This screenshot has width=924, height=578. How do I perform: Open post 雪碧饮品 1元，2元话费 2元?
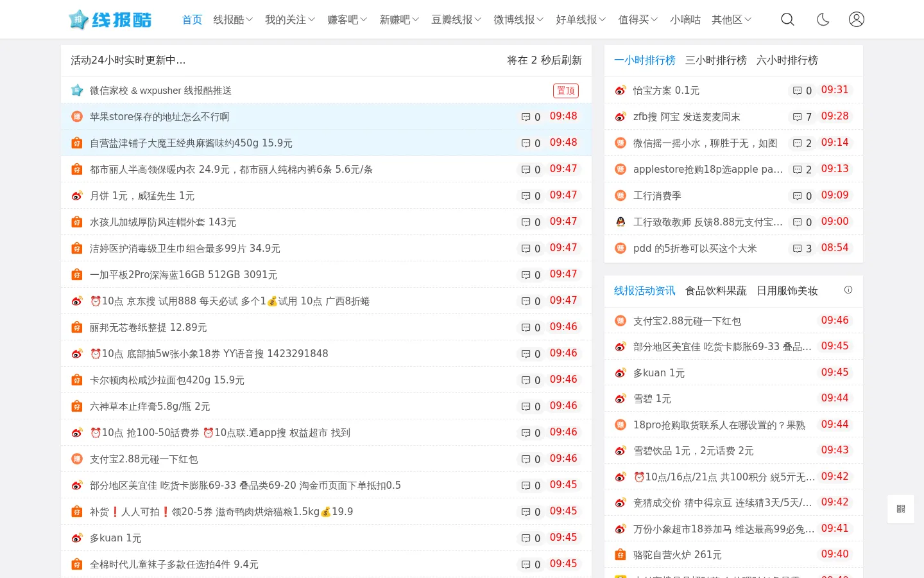[694, 451]
